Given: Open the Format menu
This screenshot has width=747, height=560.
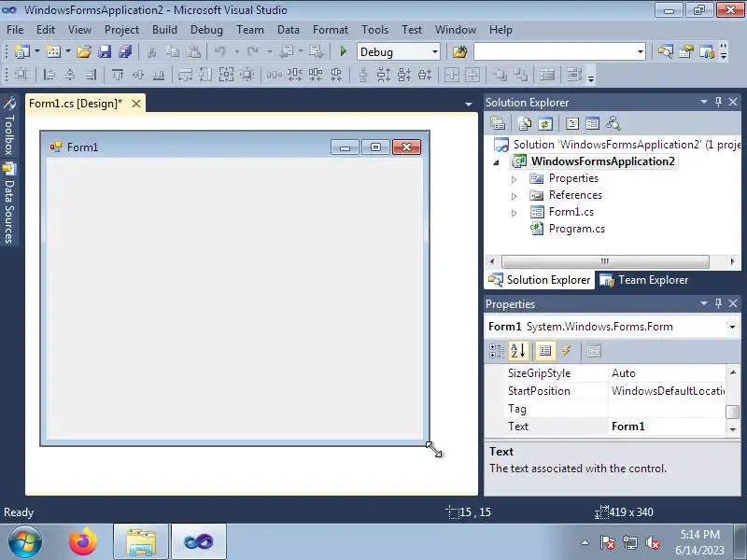Looking at the screenshot, I should point(331,30).
